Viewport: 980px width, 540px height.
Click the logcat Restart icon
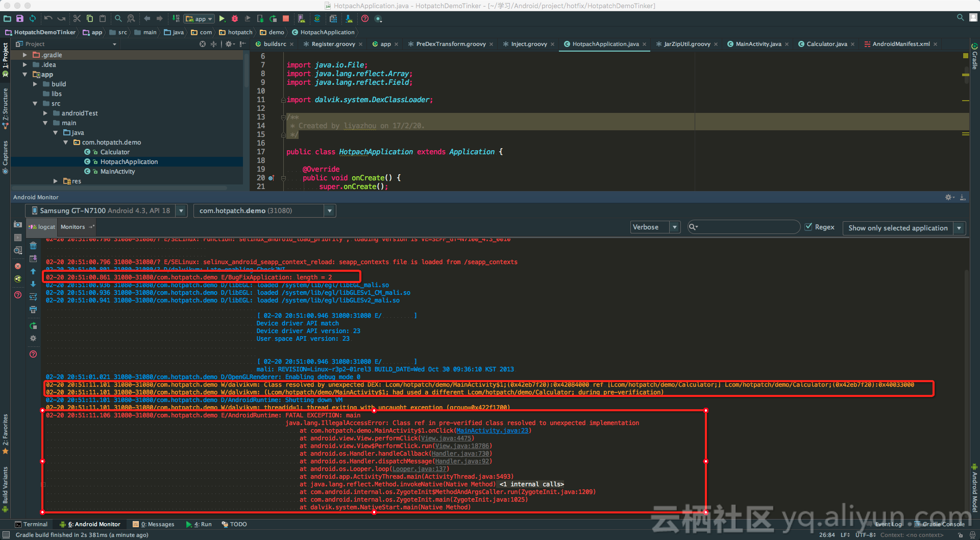point(33,326)
